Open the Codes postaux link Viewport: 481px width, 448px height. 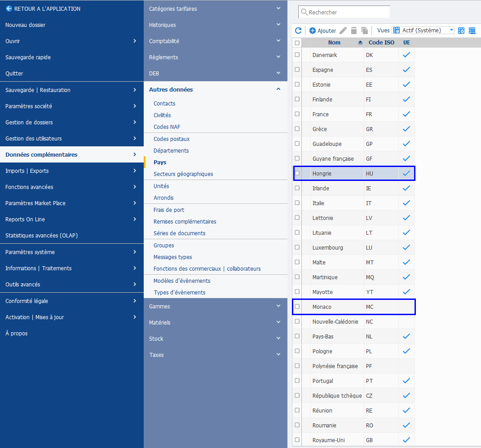(172, 139)
